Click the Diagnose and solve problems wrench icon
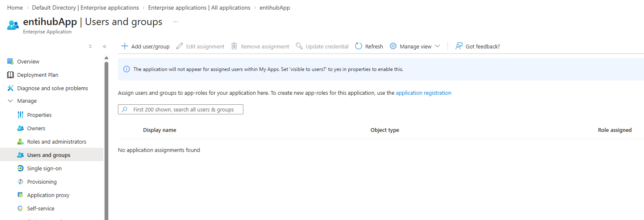Image resolution: width=644 pixels, height=220 pixels. (10, 88)
